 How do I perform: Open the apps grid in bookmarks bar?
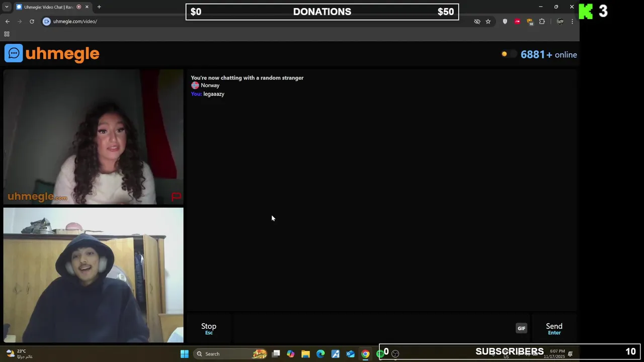pyautogui.click(x=7, y=34)
